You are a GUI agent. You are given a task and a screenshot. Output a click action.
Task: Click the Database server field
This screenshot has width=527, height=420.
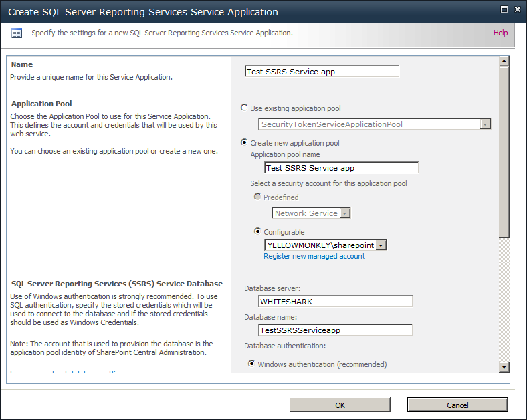tap(335, 302)
